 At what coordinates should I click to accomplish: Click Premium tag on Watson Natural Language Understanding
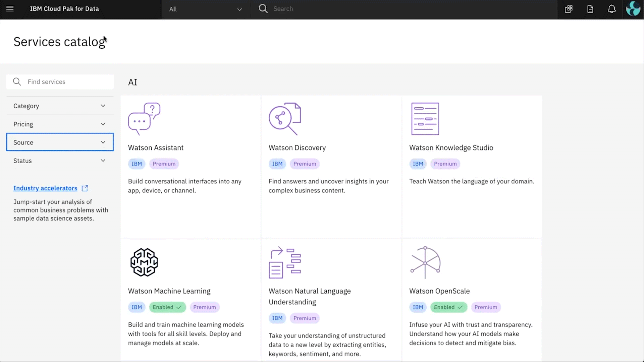pos(305,318)
